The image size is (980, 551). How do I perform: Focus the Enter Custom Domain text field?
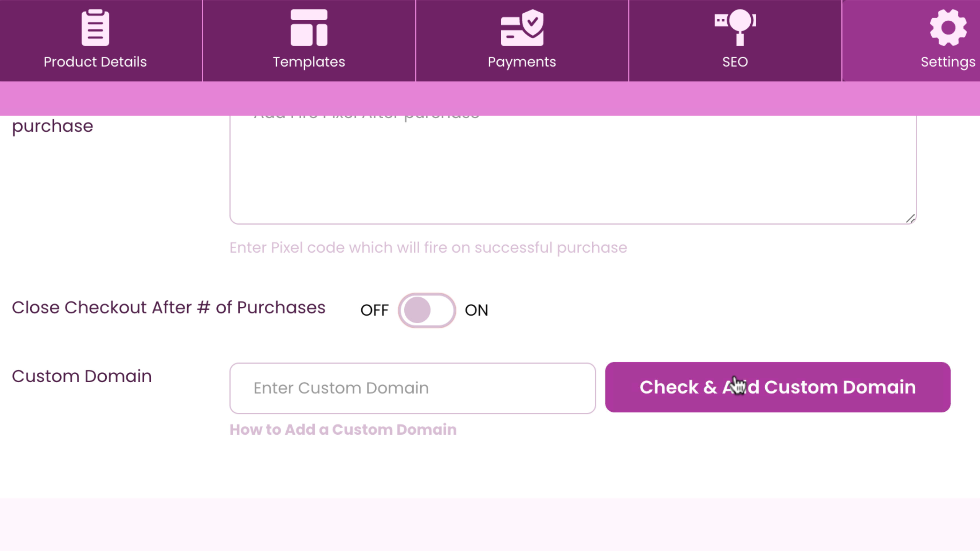pos(412,388)
